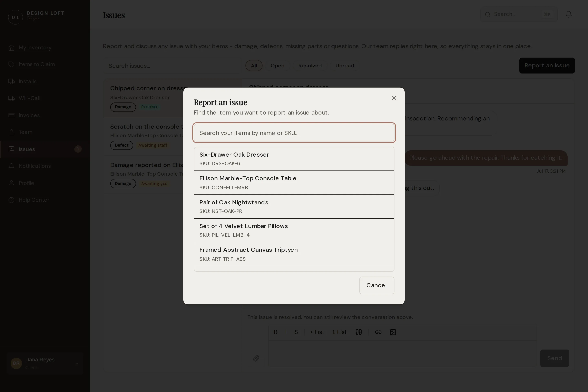Click the Damage tag on dresser issue
Image resolution: width=588 pixels, height=392 pixels.
pos(123,107)
